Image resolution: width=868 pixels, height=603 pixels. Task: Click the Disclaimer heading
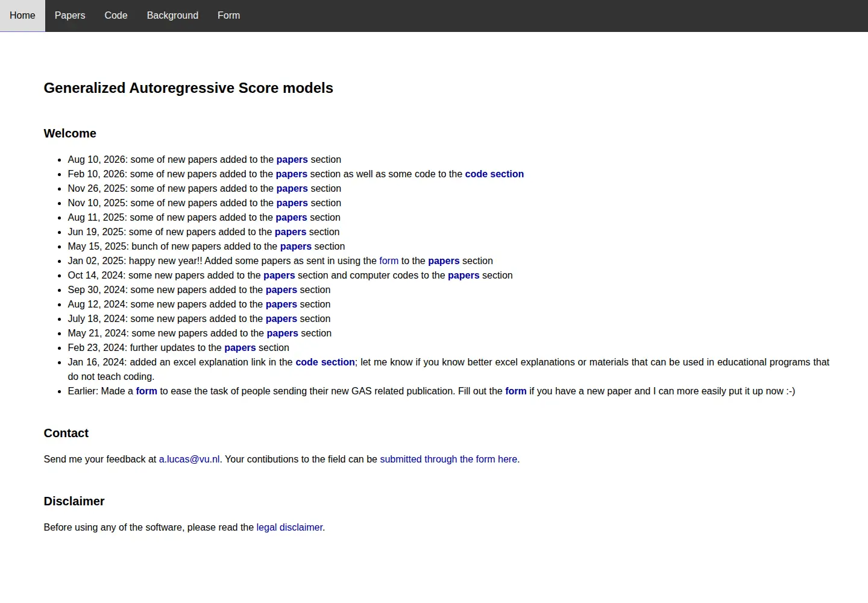click(x=74, y=501)
